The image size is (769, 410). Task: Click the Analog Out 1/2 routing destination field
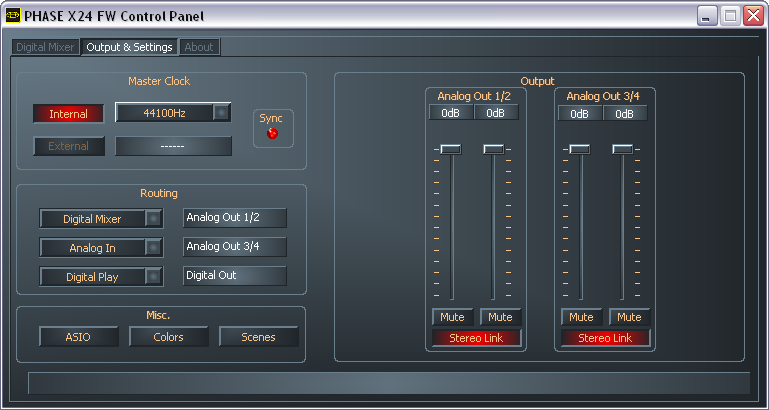(x=235, y=218)
